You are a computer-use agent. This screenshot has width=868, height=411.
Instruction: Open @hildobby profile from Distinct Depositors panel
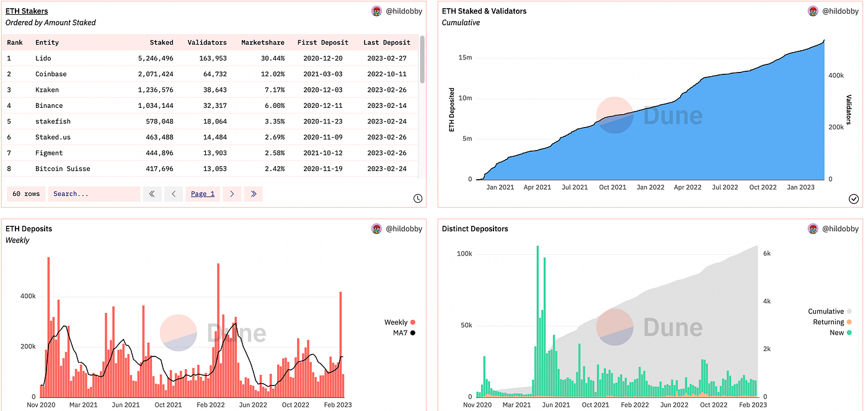pos(841,229)
